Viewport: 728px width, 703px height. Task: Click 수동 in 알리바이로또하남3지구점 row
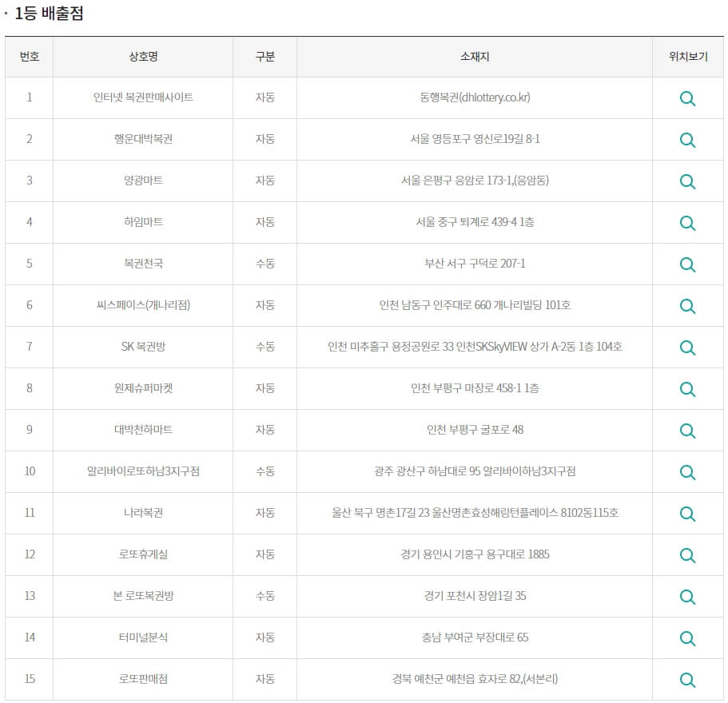265,471
